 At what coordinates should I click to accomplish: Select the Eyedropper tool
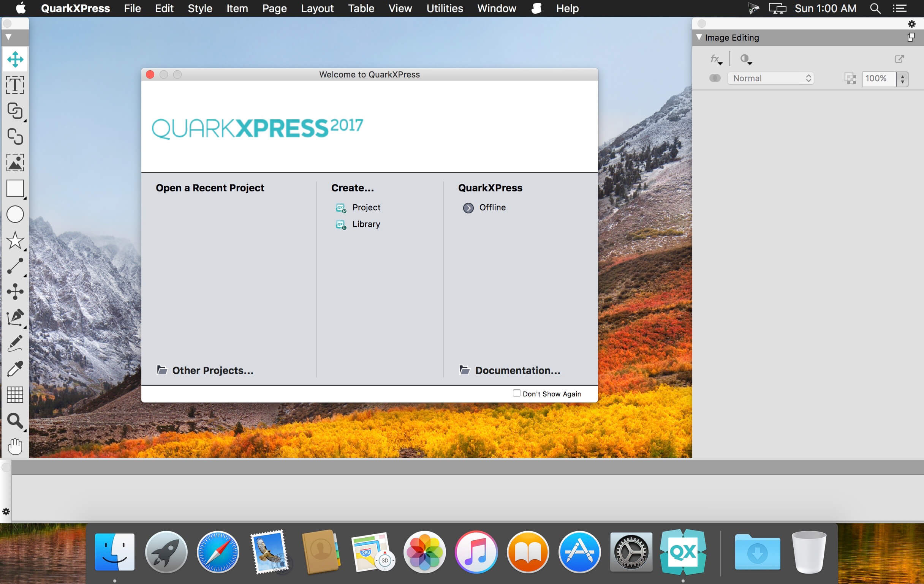(15, 369)
